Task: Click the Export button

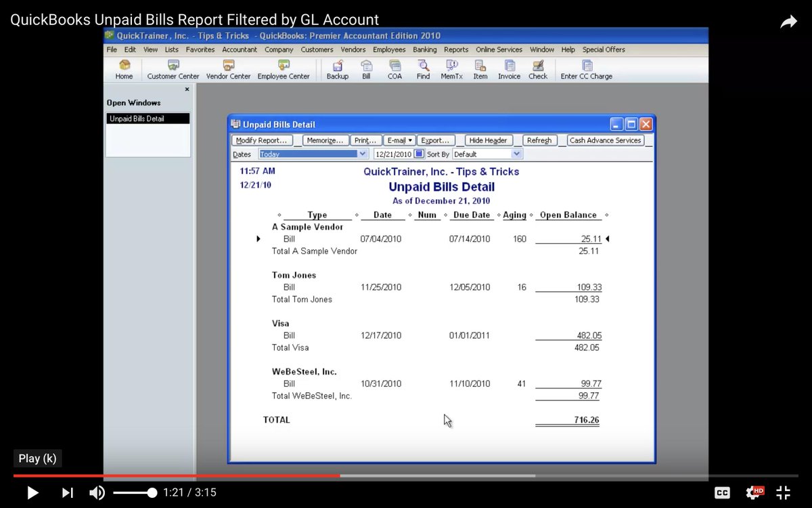Action: [435, 140]
